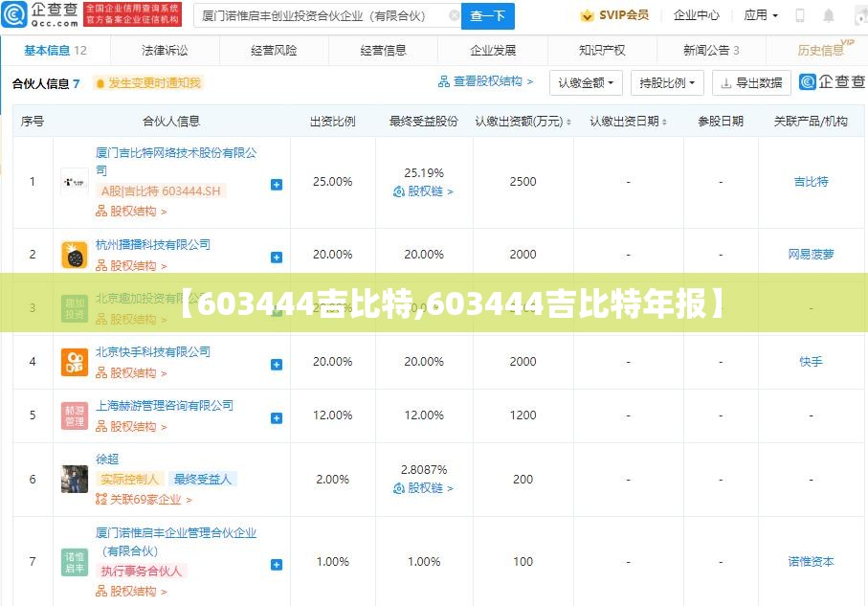Viewport: 868px width, 606px height.
Task: Click the 杭州播播科技 pineapple logo
Action: pyautogui.click(x=75, y=255)
